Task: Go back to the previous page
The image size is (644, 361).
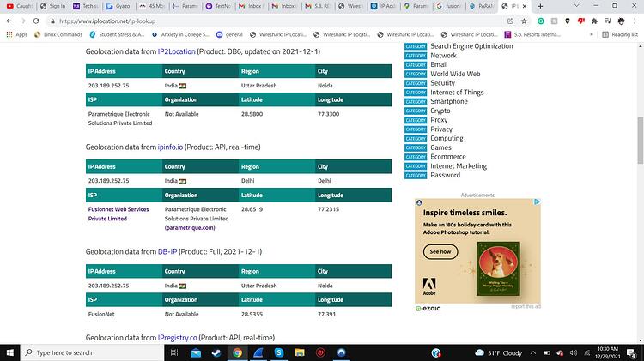Action: point(9,21)
